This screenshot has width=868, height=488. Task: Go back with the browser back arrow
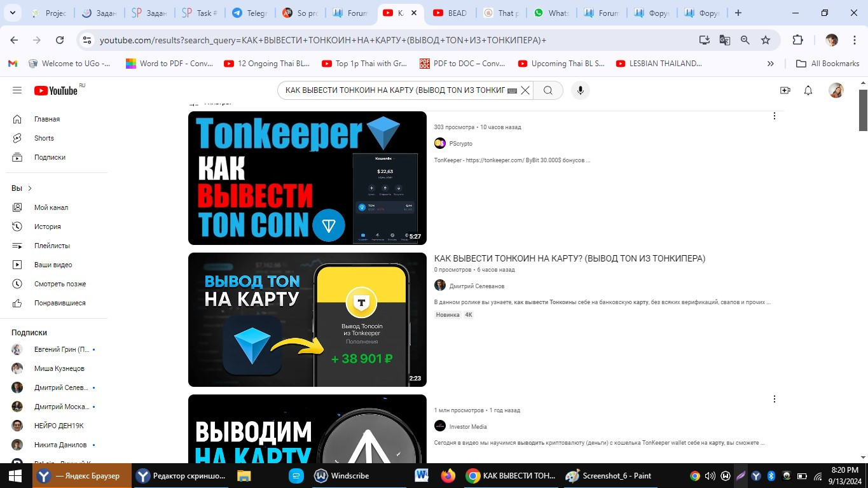pyautogui.click(x=14, y=40)
